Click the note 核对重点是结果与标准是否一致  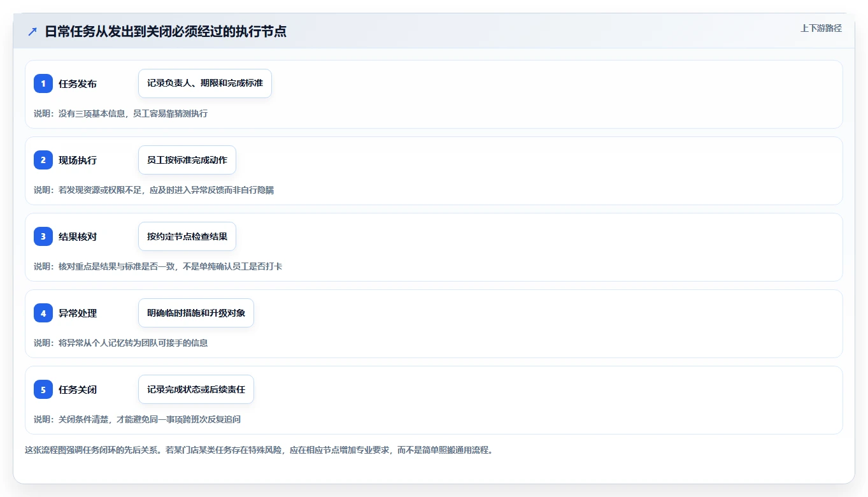[158, 266]
